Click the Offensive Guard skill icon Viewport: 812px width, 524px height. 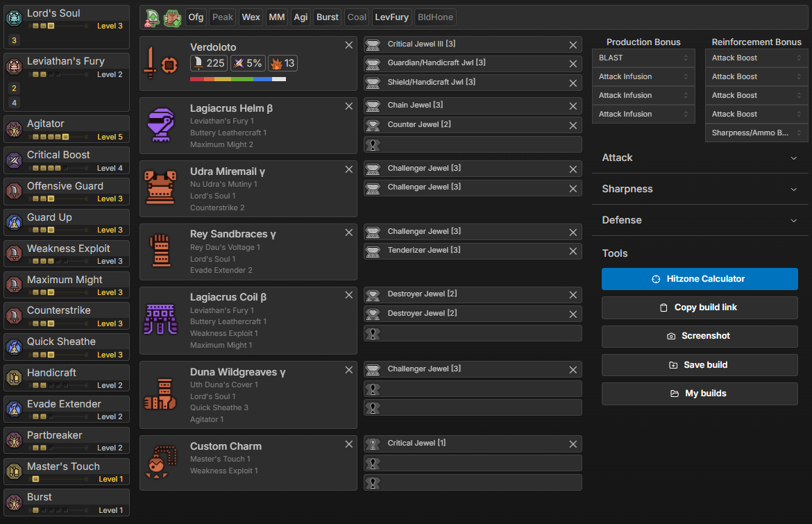[14, 191]
